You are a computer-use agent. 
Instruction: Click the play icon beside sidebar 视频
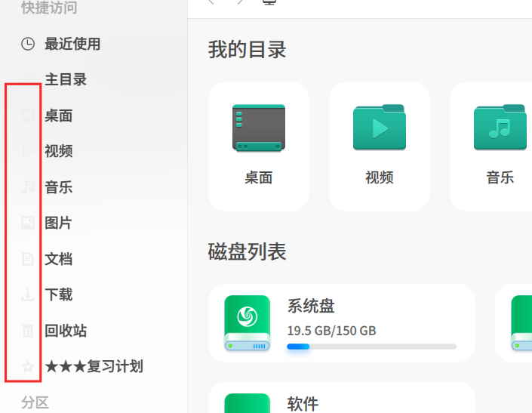28,151
